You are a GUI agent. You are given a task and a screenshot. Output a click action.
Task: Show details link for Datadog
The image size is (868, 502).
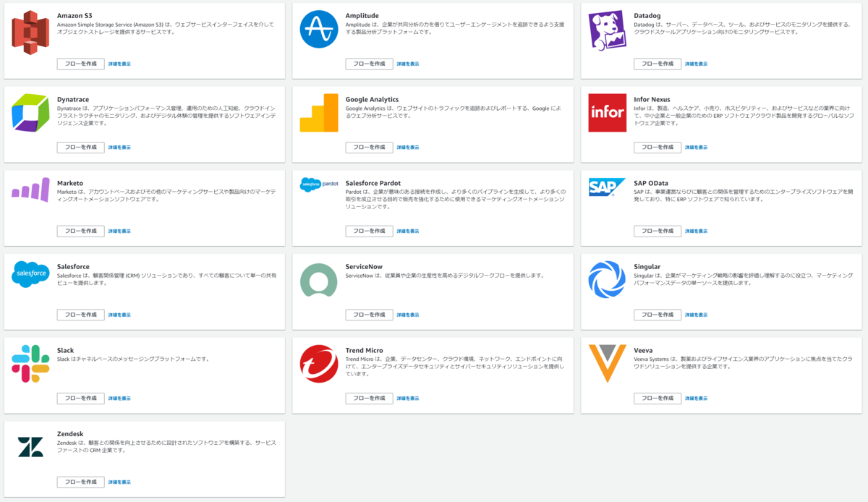pos(697,64)
